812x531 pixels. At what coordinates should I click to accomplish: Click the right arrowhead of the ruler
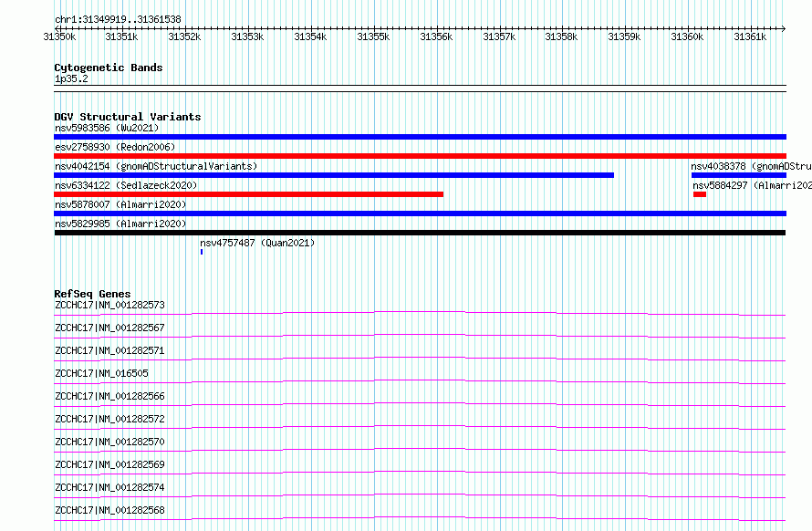784,29
